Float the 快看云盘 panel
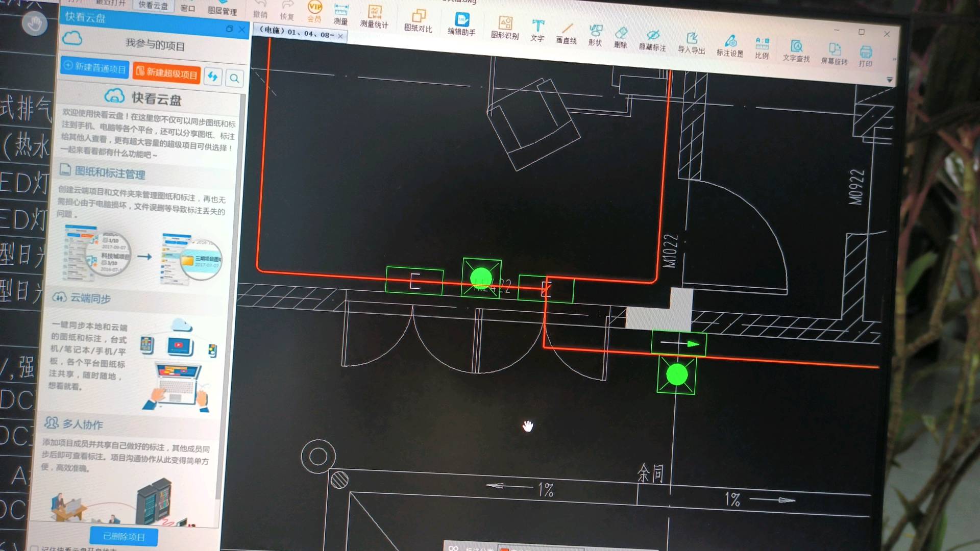 [229, 29]
